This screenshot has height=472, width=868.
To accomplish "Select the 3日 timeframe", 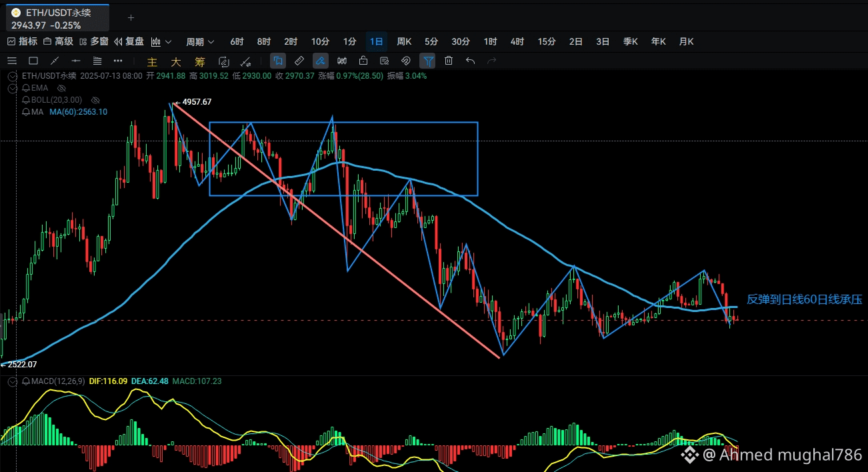I will 603,41.
